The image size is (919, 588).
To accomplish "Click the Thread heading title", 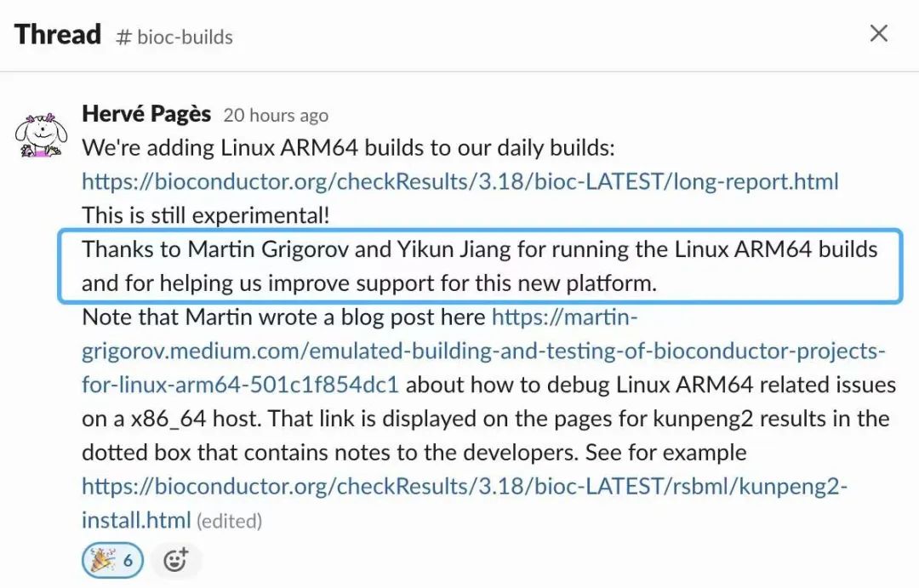I will click(x=58, y=35).
